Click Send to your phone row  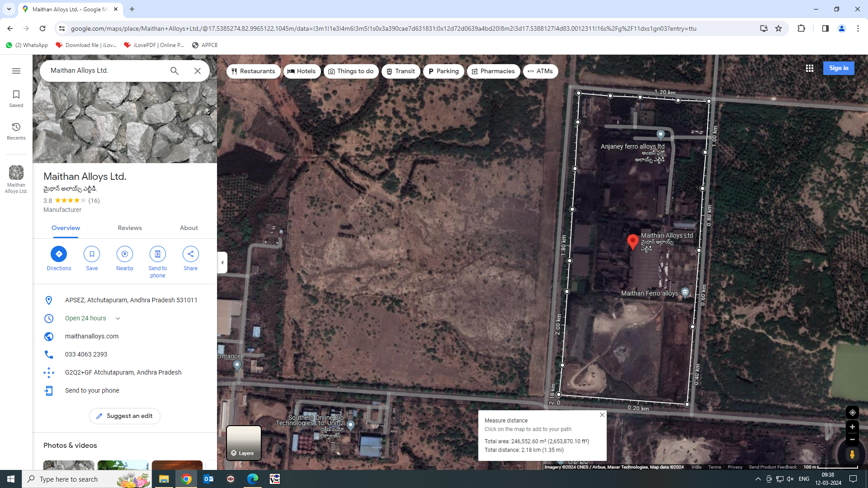click(x=125, y=391)
